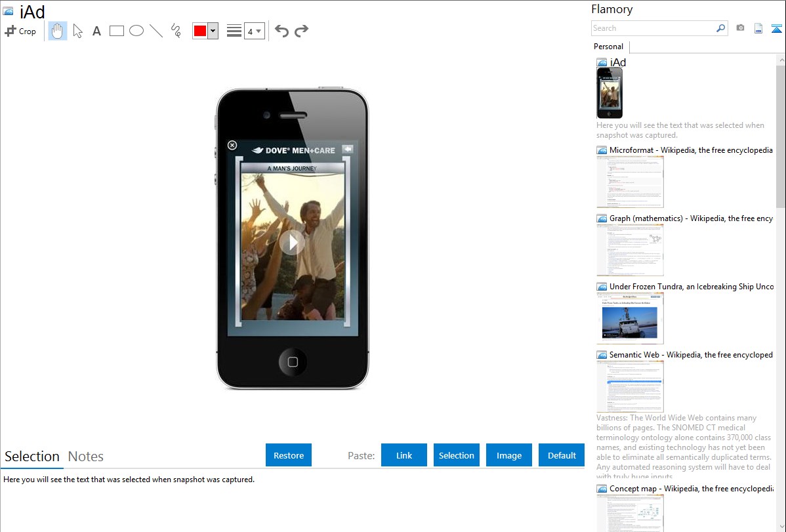
Task: Open the Under Frozen Tundra snapshot thumbnail
Action: pos(630,318)
